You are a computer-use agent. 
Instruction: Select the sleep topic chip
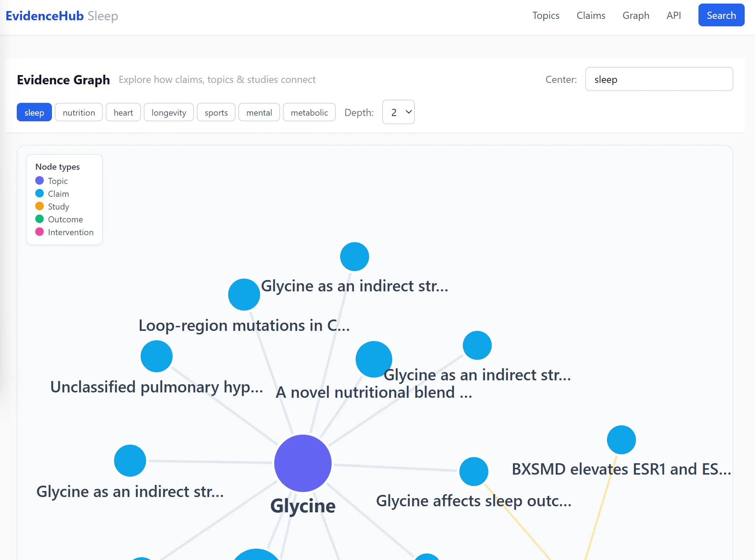point(34,112)
